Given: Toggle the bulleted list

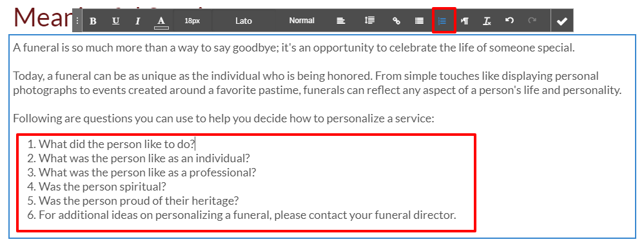Looking at the screenshot, I should (x=419, y=21).
